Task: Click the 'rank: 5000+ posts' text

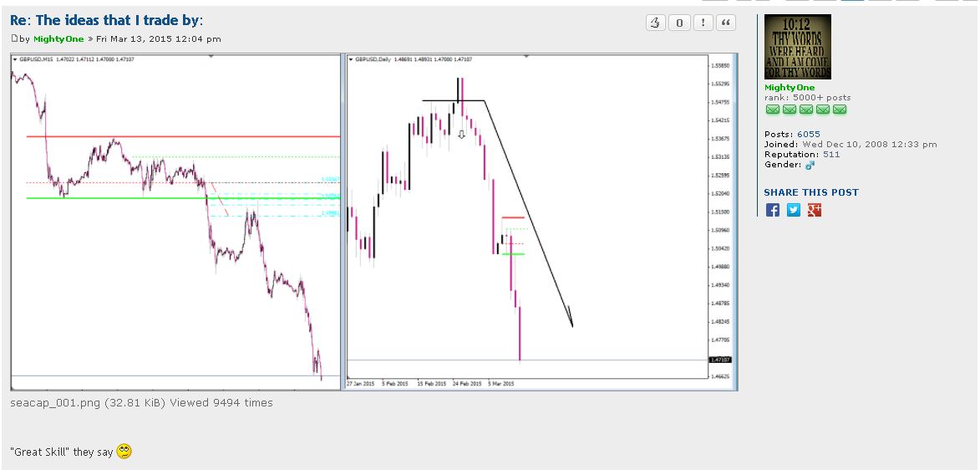Action: pyautogui.click(x=808, y=98)
